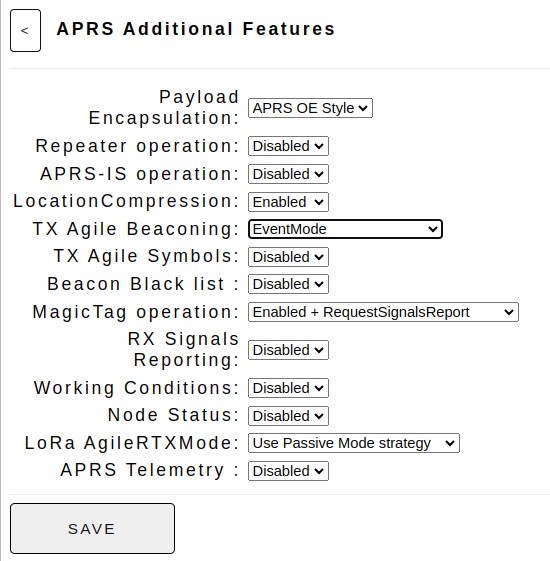The image size is (550, 561).
Task: Open the RX Signals Reporting dropdown
Action: tap(288, 350)
